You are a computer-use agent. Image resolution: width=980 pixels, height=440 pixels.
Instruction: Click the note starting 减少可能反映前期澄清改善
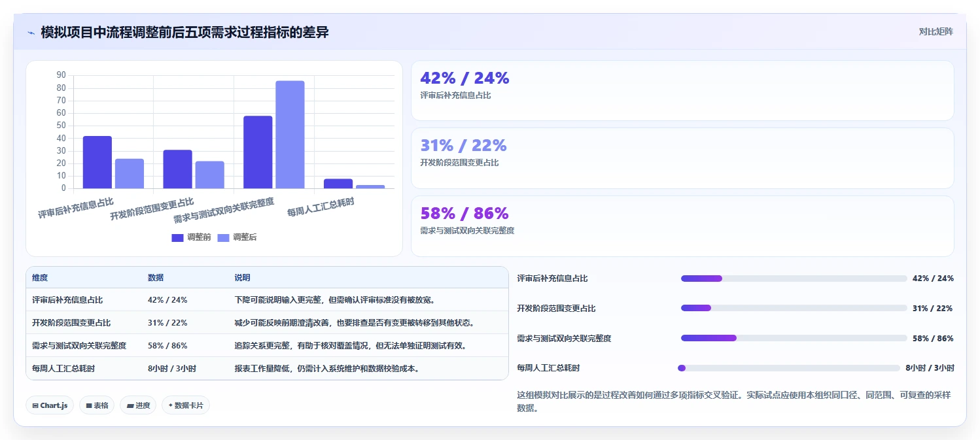coord(355,323)
